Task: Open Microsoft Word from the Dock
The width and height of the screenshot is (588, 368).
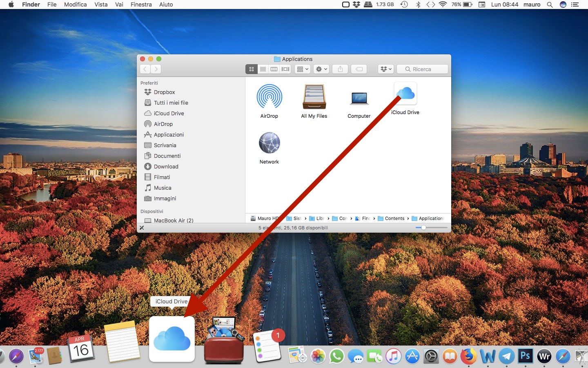Action: 488,356
